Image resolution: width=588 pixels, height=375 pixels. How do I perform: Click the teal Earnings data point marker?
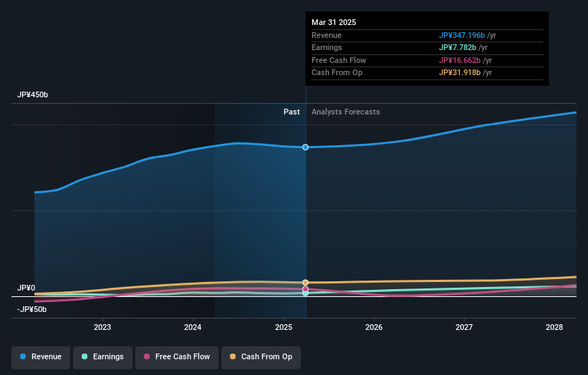(x=305, y=293)
